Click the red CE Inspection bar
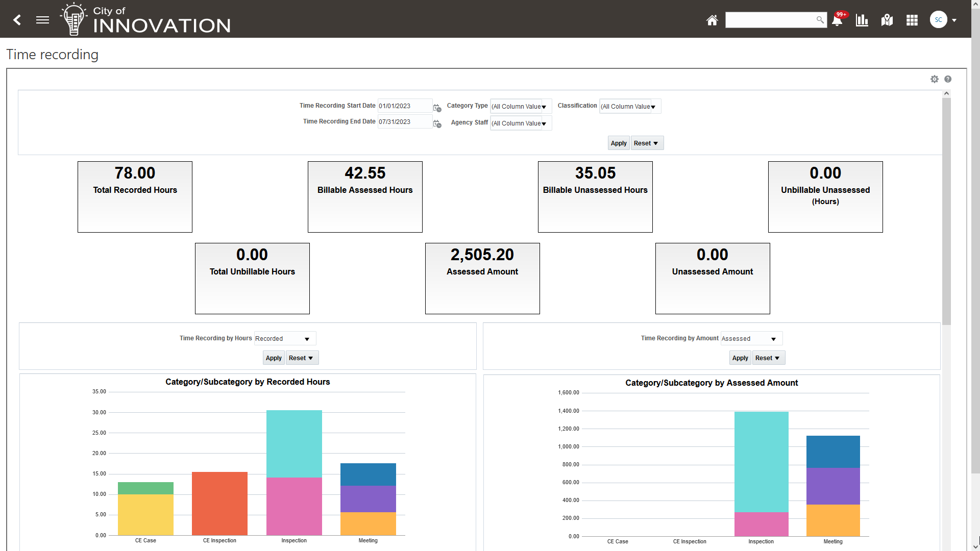Viewport: 980px width, 551px height. pos(219,503)
